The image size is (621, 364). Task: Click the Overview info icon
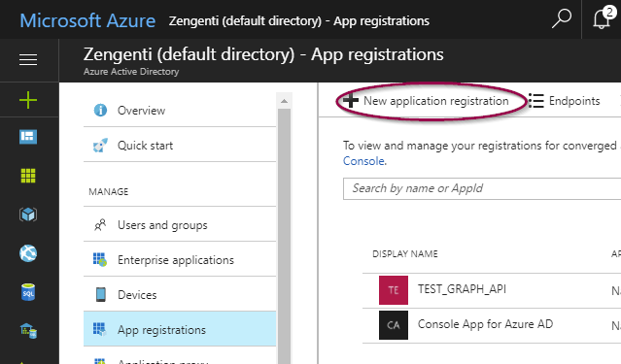[x=100, y=110]
